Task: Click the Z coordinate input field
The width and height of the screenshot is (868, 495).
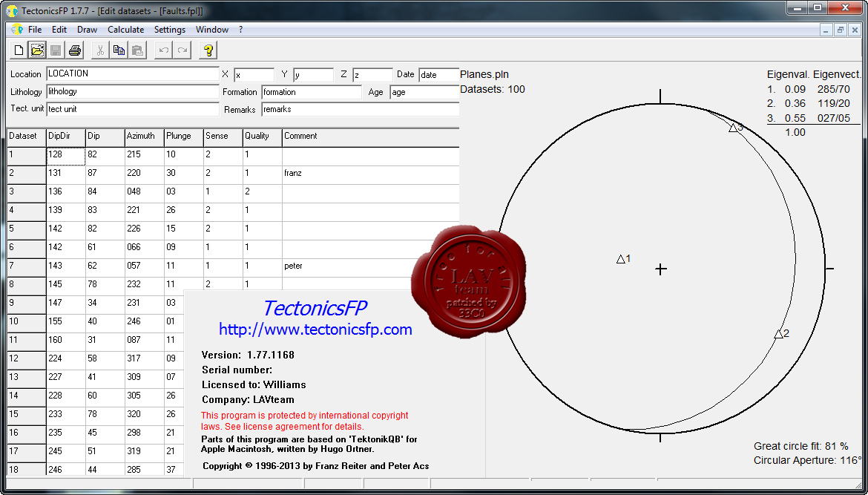Action: coord(372,75)
